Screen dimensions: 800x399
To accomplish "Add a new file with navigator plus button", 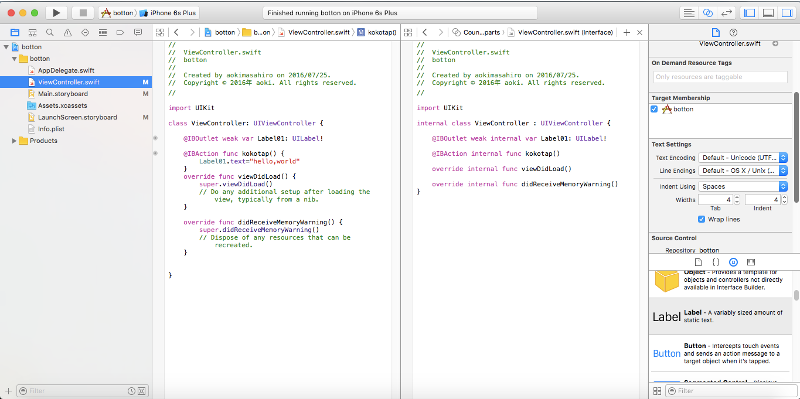I will click(8, 391).
